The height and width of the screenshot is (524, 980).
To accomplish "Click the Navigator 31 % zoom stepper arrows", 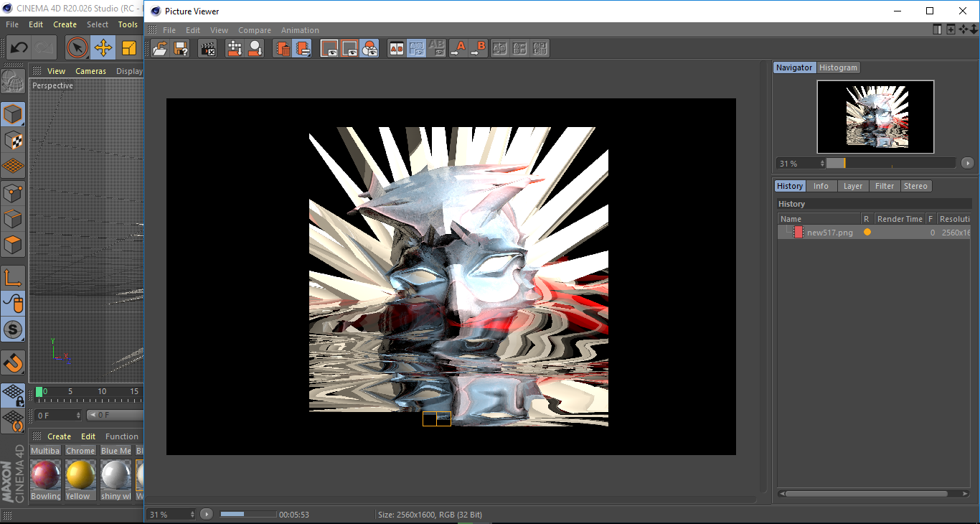I will point(822,164).
